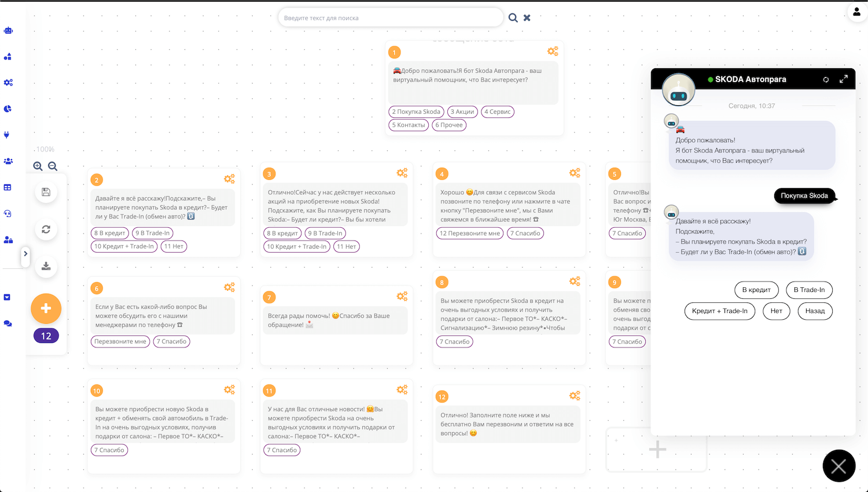Open the chat bubbles icon in sidebar
This screenshot has height=492, width=868.
point(8,324)
